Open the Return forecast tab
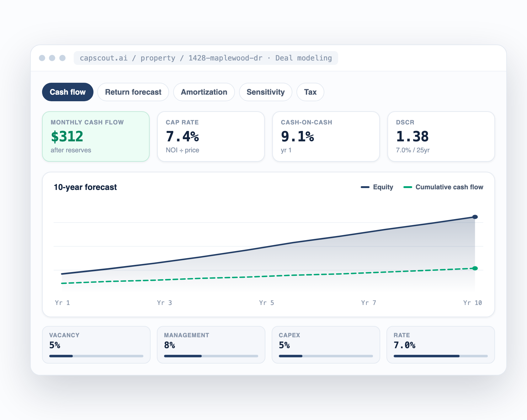This screenshot has height=420, width=527. tap(133, 92)
